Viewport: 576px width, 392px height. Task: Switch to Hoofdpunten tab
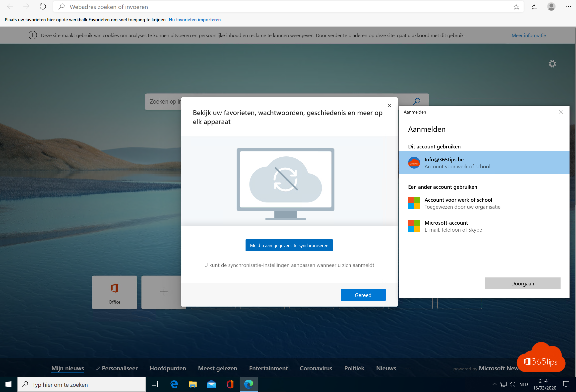pyautogui.click(x=168, y=368)
